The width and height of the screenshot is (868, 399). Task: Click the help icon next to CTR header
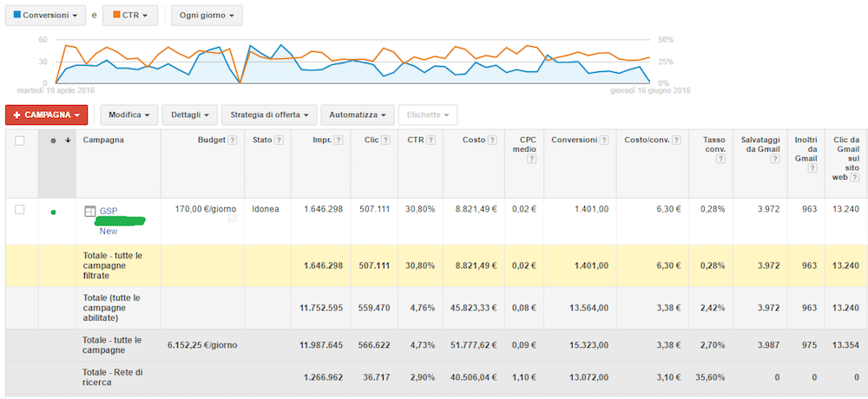click(x=431, y=140)
